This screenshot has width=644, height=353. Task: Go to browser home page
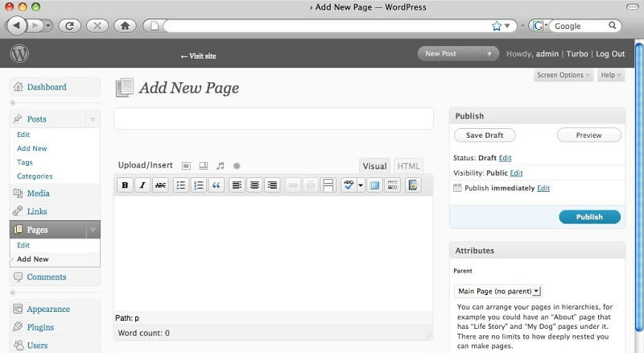tap(125, 26)
